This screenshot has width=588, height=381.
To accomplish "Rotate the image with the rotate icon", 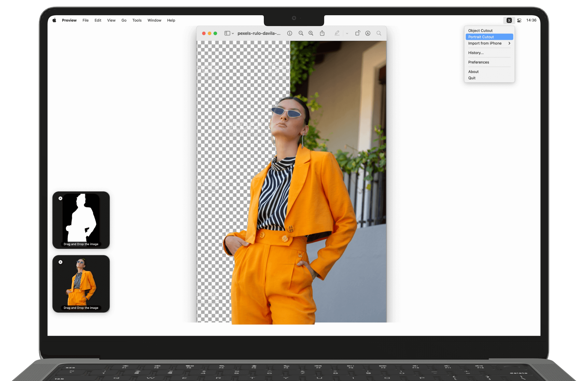I will coord(357,33).
